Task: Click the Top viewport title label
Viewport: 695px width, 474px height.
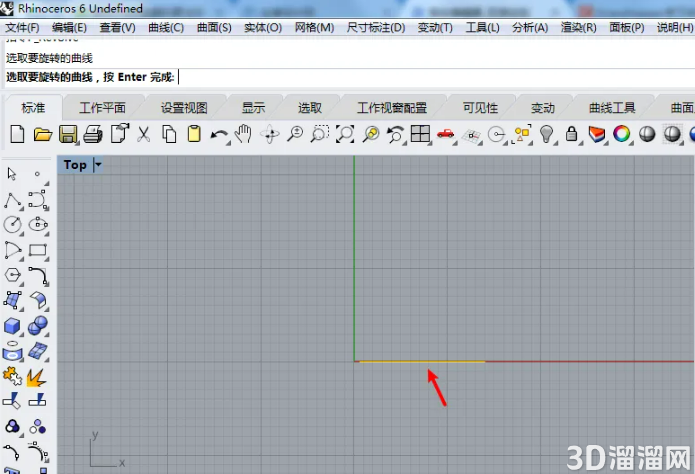Action: click(x=75, y=165)
